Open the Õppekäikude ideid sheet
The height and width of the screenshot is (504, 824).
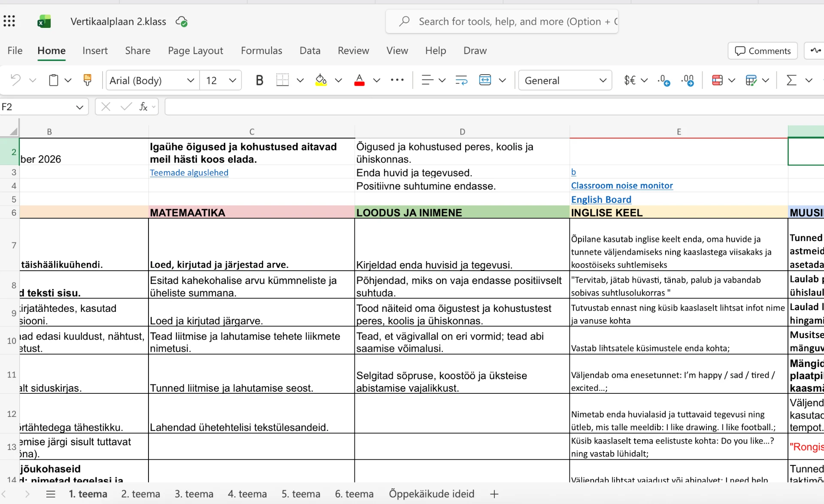[431, 494]
